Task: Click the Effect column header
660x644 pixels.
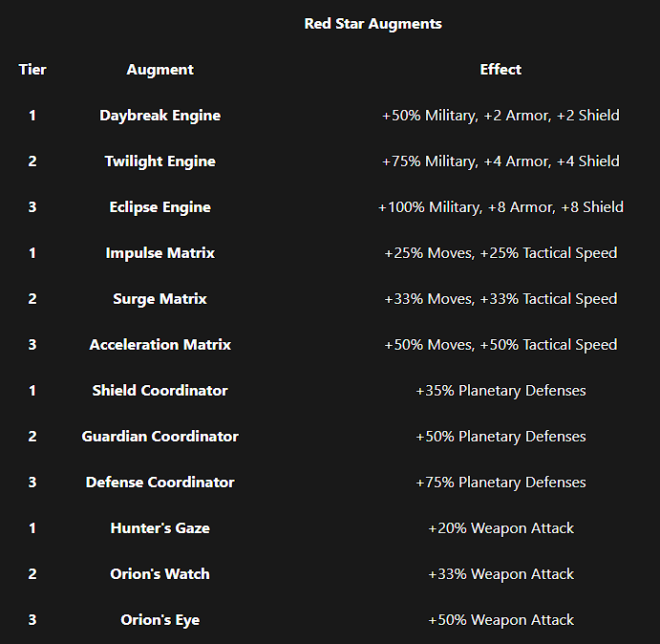Action: 500,69
